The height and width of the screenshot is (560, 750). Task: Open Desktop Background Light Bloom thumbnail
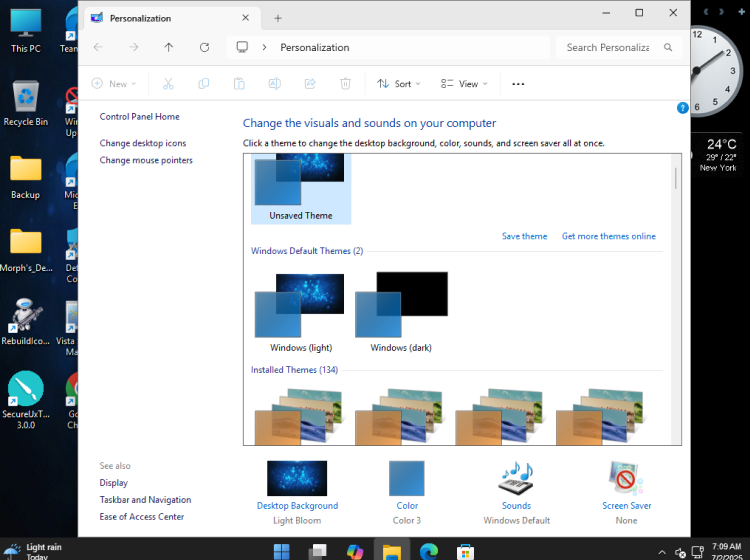[x=297, y=478]
